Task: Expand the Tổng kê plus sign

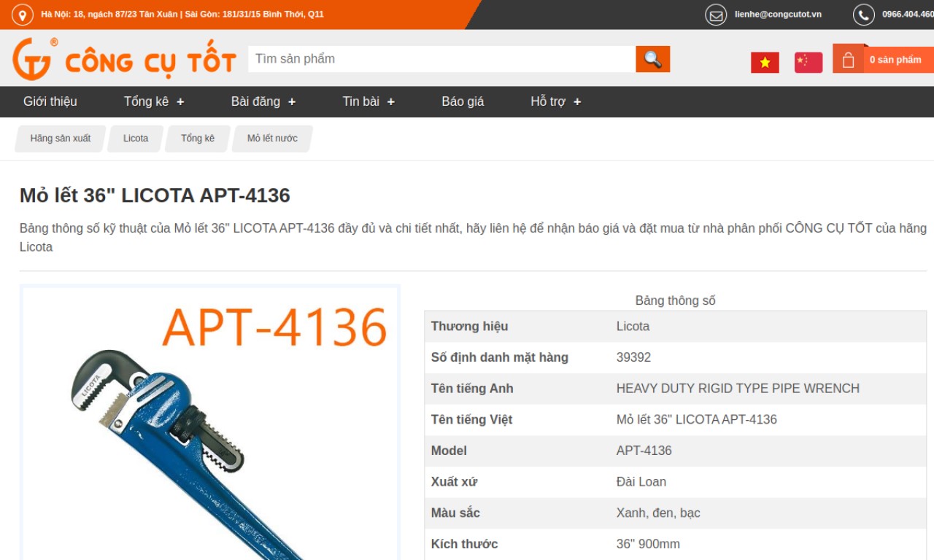Action: pos(180,102)
